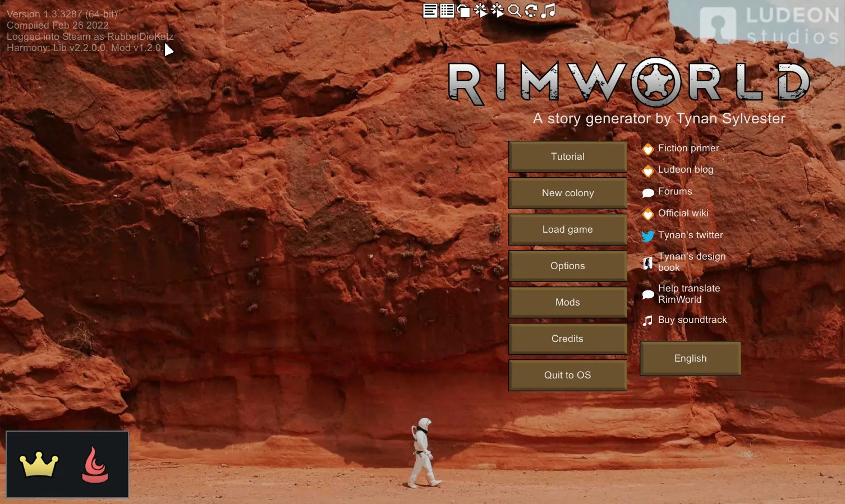Start the Tutorial
845x504 pixels.
point(567,156)
